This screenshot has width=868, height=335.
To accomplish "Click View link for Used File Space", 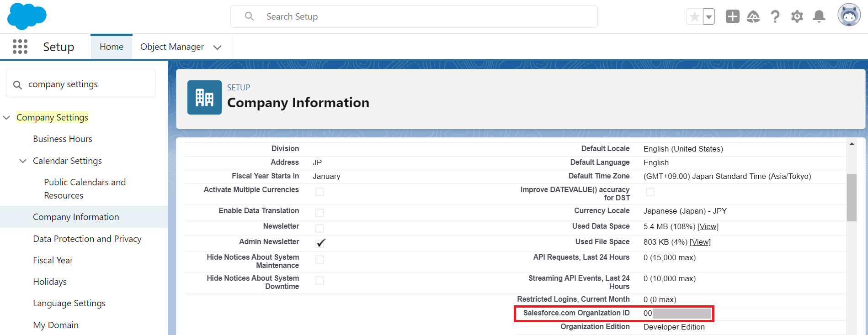I will tap(700, 242).
